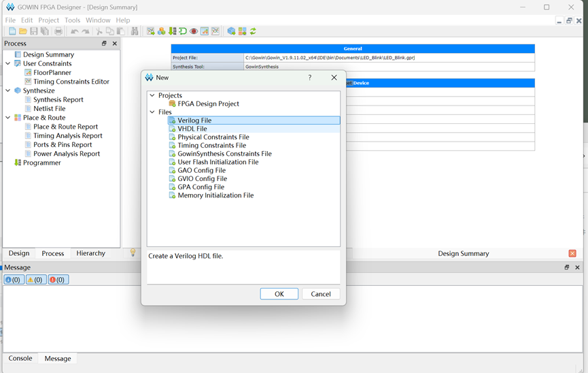Switch to the Design tab

point(19,253)
